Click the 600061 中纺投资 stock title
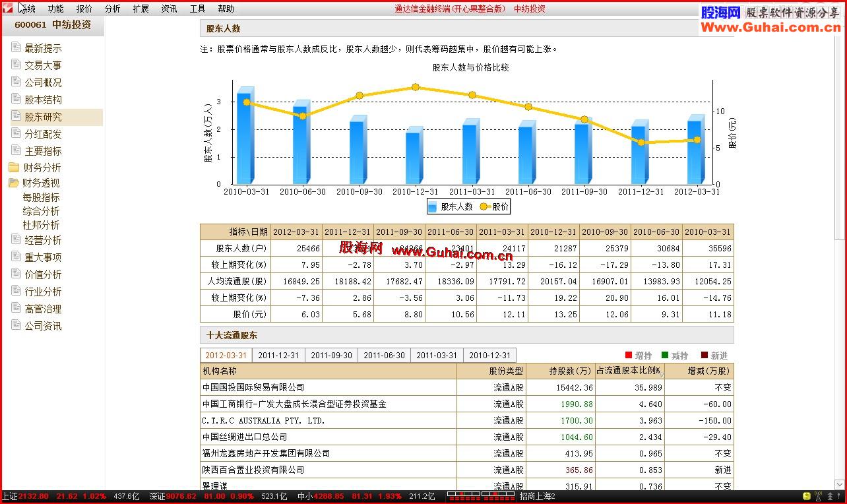This screenshot has height=504, width=847. [x=53, y=25]
